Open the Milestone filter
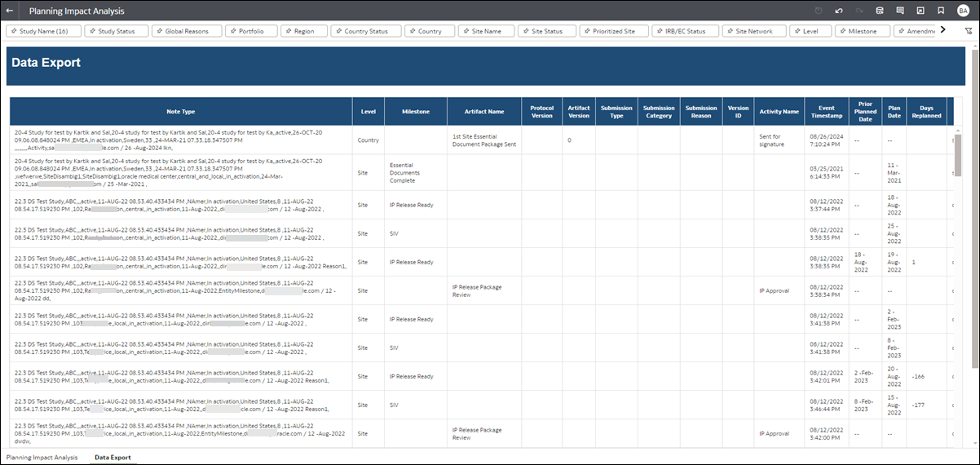The image size is (980, 465). point(863,31)
